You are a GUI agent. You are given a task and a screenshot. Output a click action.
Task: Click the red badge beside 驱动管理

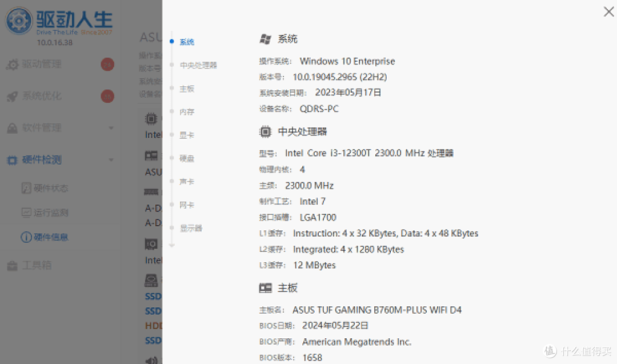click(x=107, y=64)
